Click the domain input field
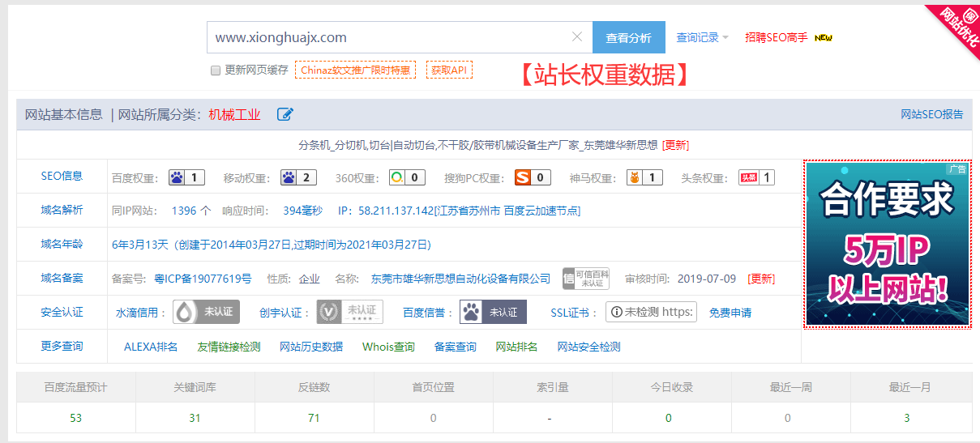 coord(389,37)
